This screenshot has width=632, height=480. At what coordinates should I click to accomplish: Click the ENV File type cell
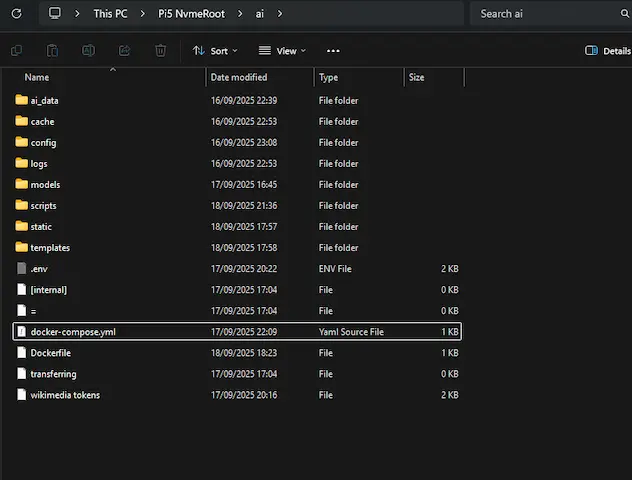pos(335,269)
